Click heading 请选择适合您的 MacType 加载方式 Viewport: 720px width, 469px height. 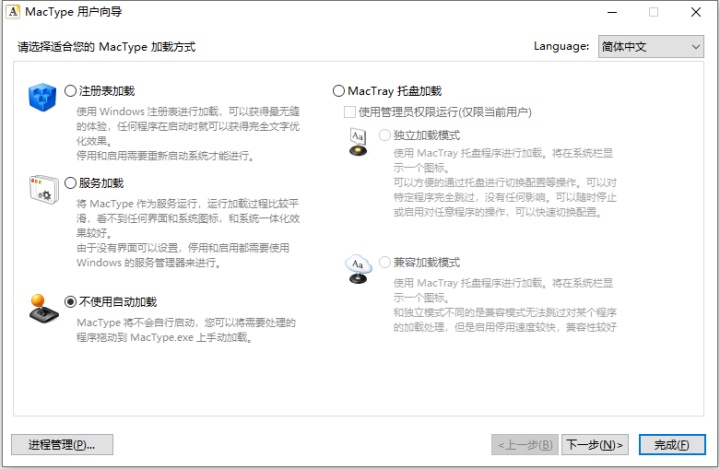coord(107,47)
